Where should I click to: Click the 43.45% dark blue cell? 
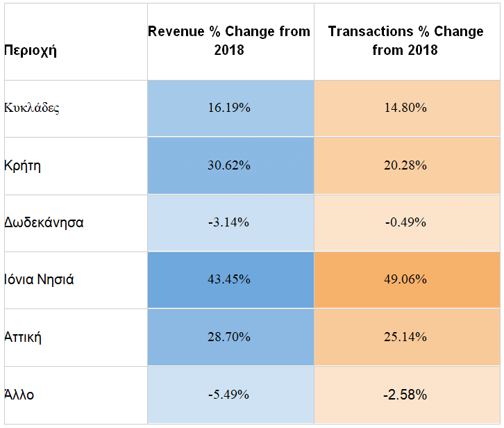pyautogui.click(x=229, y=280)
